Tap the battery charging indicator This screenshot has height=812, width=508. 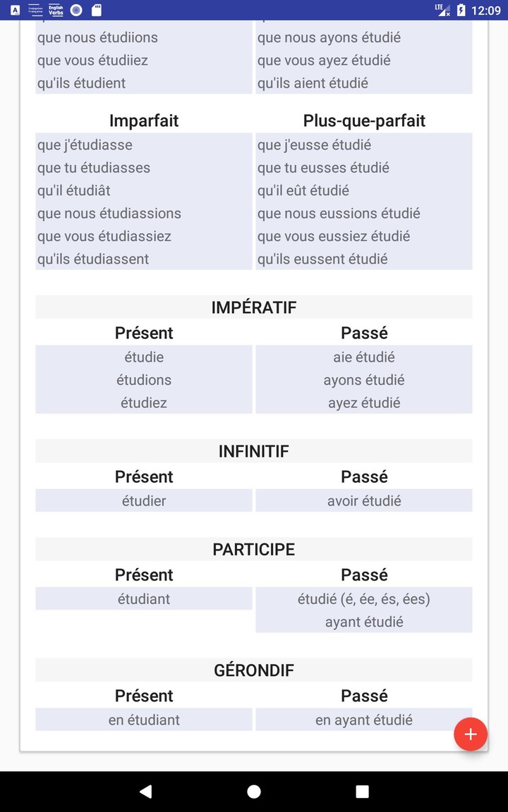(460, 9)
